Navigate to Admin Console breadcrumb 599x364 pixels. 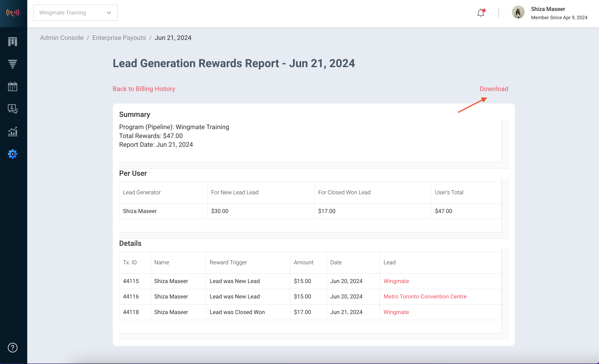(61, 38)
